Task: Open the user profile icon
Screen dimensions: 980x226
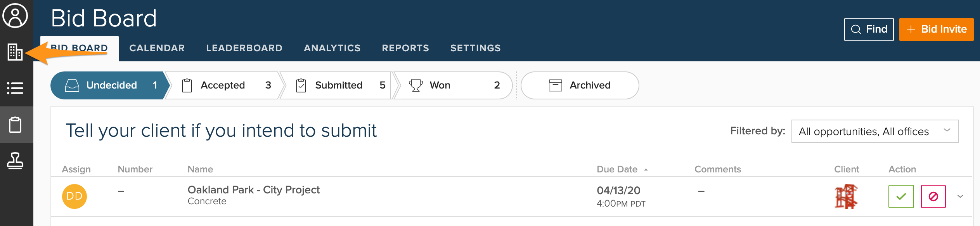Action: (15, 16)
